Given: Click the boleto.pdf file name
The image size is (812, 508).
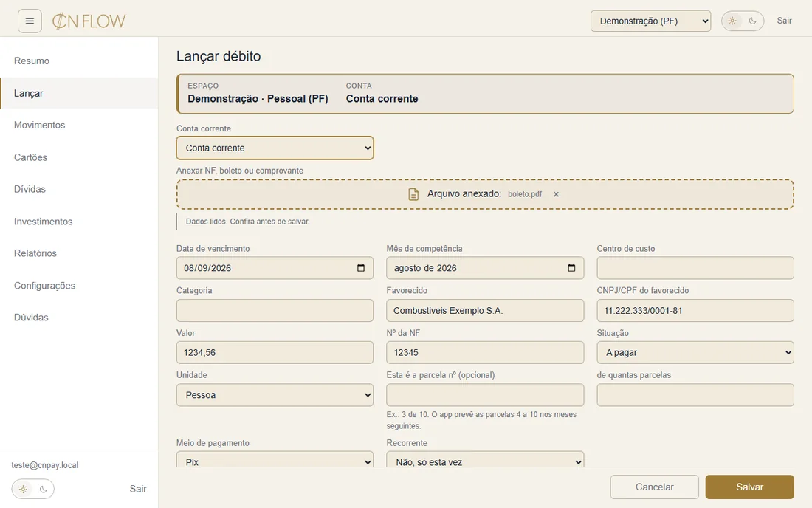Looking at the screenshot, I should point(525,194).
